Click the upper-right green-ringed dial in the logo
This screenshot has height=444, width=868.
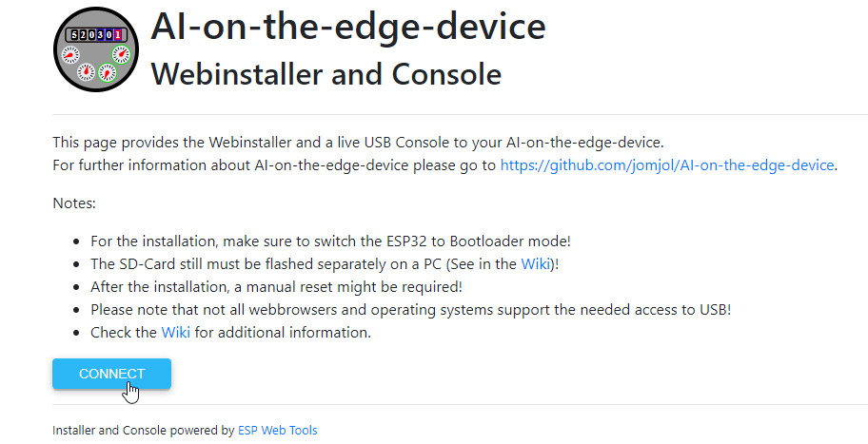click(121, 54)
